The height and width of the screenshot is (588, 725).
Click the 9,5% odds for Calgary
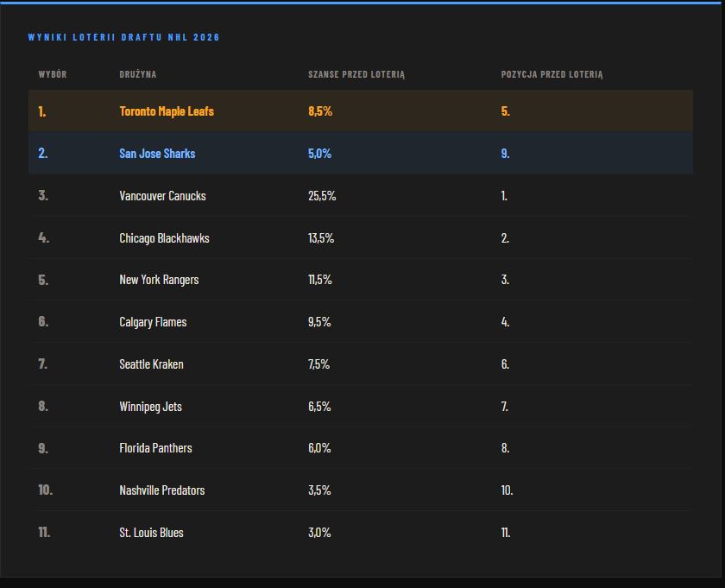click(x=319, y=322)
